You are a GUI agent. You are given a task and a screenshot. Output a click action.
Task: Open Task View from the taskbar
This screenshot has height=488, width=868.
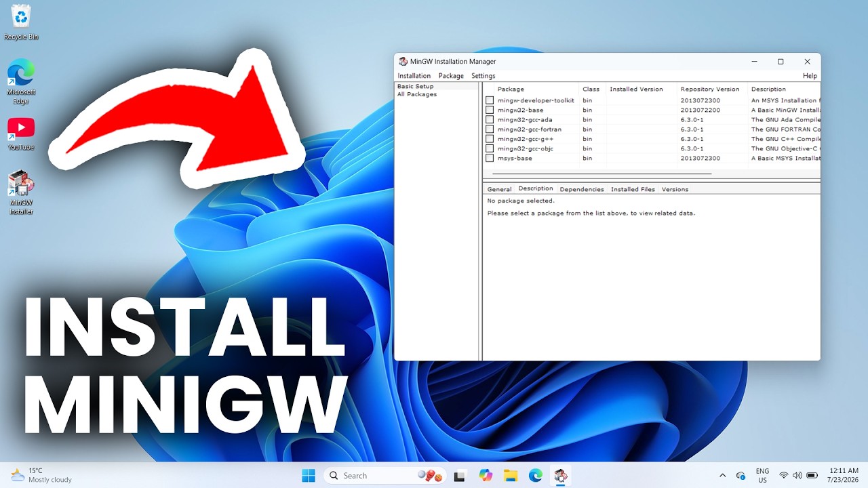460,476
